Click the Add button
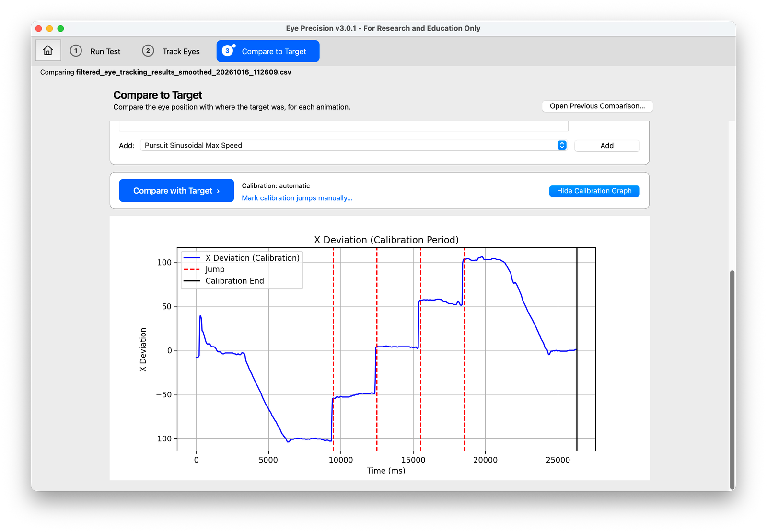The width and height of the screenshot is (767, 532). (x=607, y=146)
